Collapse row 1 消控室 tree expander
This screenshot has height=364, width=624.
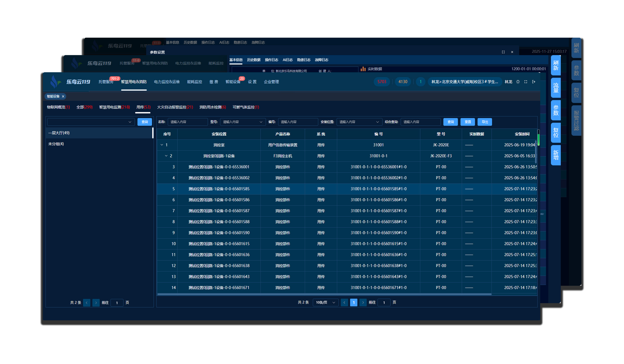162,145
